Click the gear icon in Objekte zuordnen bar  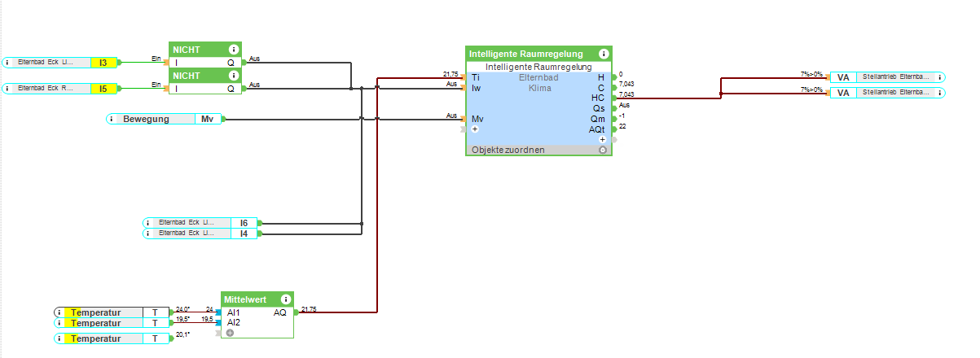603,151
